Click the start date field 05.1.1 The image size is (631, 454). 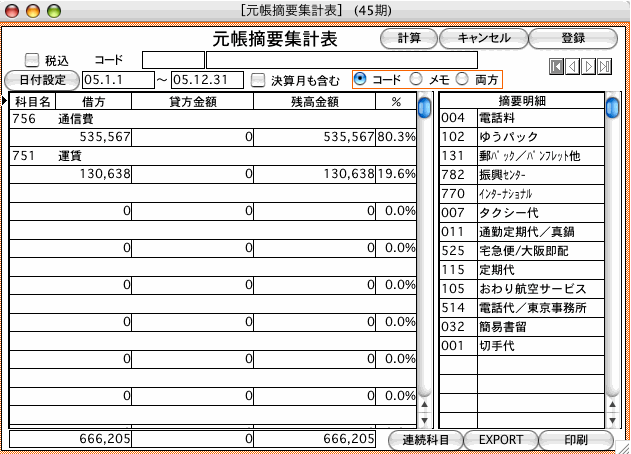click(118, 79)
